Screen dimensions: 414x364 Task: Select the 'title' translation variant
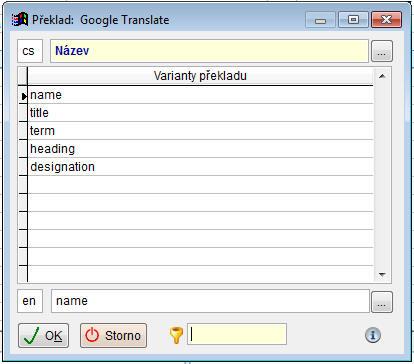(x=200, y=113)
